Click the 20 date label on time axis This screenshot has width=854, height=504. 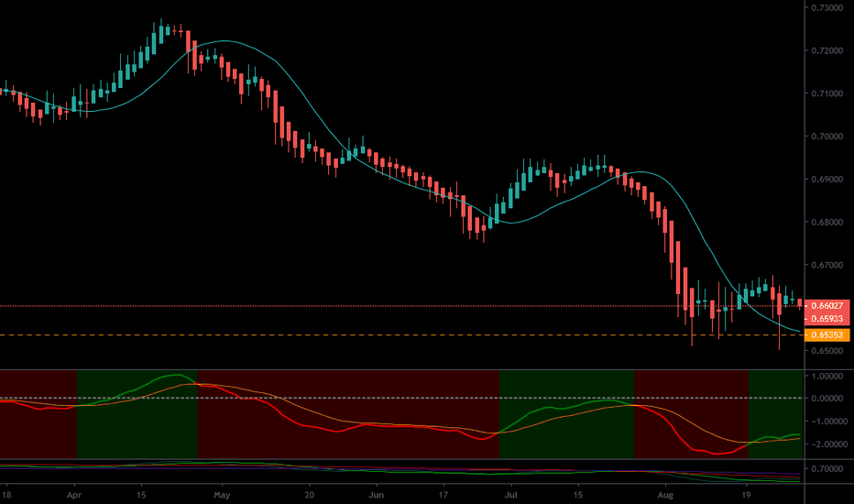point(310,495)
